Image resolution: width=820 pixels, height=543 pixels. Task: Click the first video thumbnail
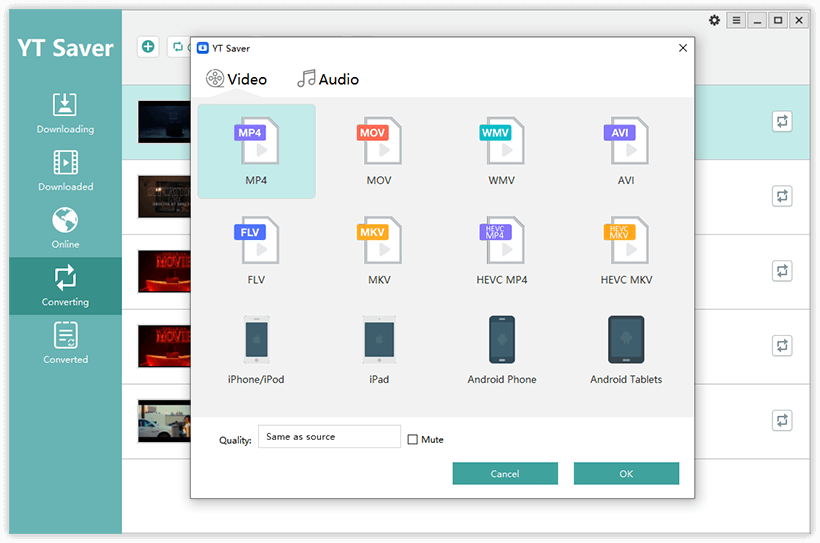[164, 122]
